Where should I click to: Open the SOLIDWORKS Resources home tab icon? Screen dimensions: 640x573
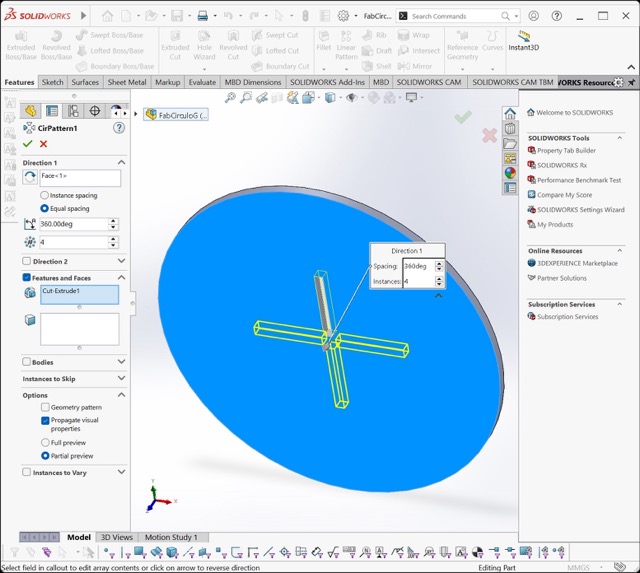510,113
